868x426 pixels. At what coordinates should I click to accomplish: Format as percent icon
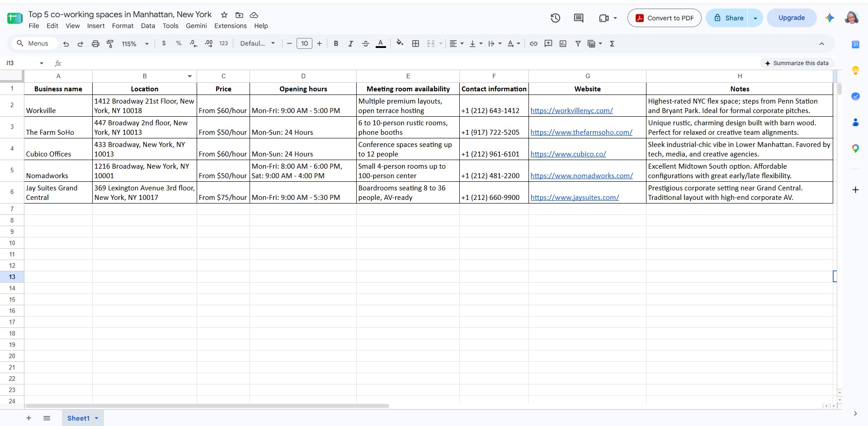179,43
